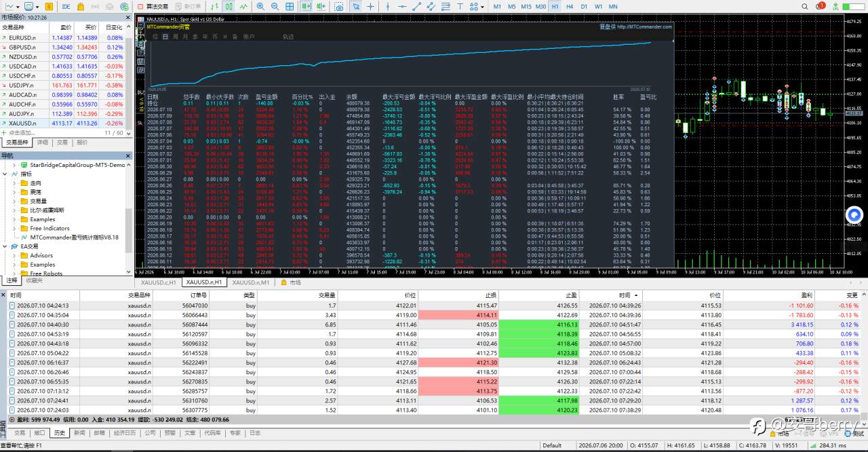This screenshot has width=868, height=452.
Task: Switch chart to candlestick display
Action: (x=229, y=6)
